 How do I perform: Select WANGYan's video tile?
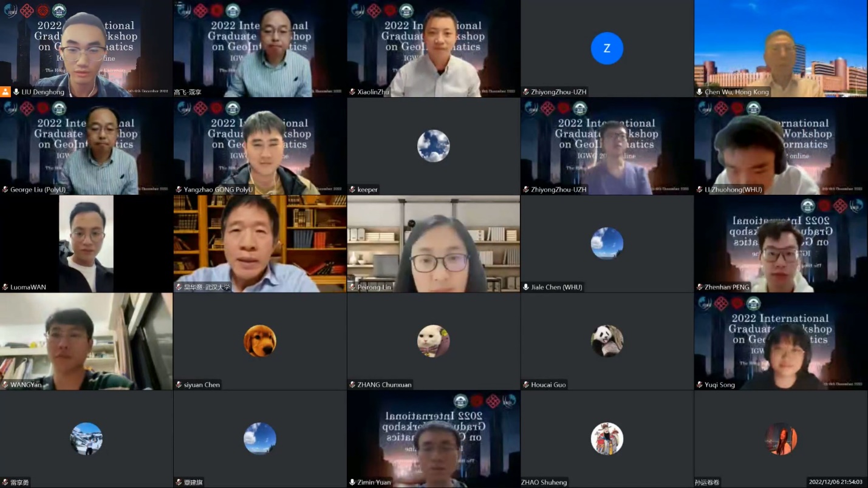coord(86,342)
